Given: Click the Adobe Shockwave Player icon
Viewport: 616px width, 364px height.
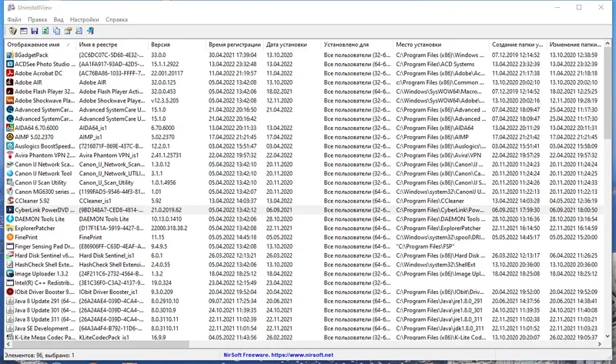Looking at the screenshot, I should pos(10,101).
